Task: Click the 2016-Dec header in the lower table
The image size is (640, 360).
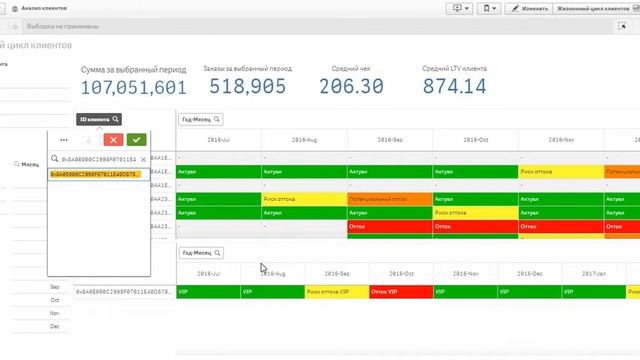Action: (530, 273)
